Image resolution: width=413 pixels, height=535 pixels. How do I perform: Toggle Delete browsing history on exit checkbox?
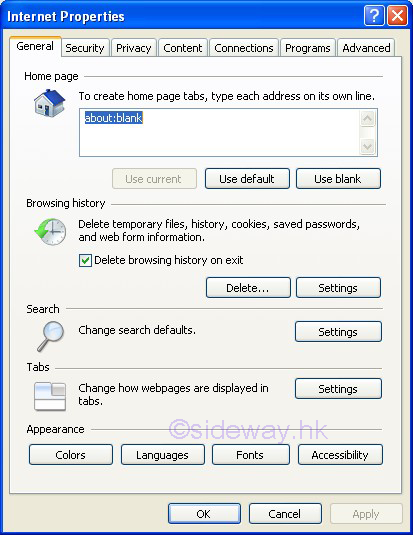click(x=85, y=260)
